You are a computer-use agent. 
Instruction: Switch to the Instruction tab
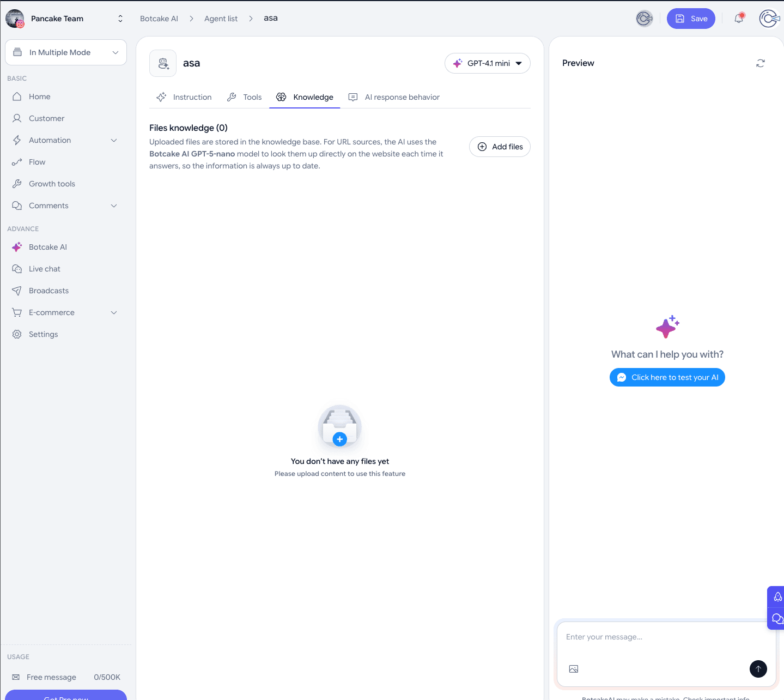tap(184, 97)
